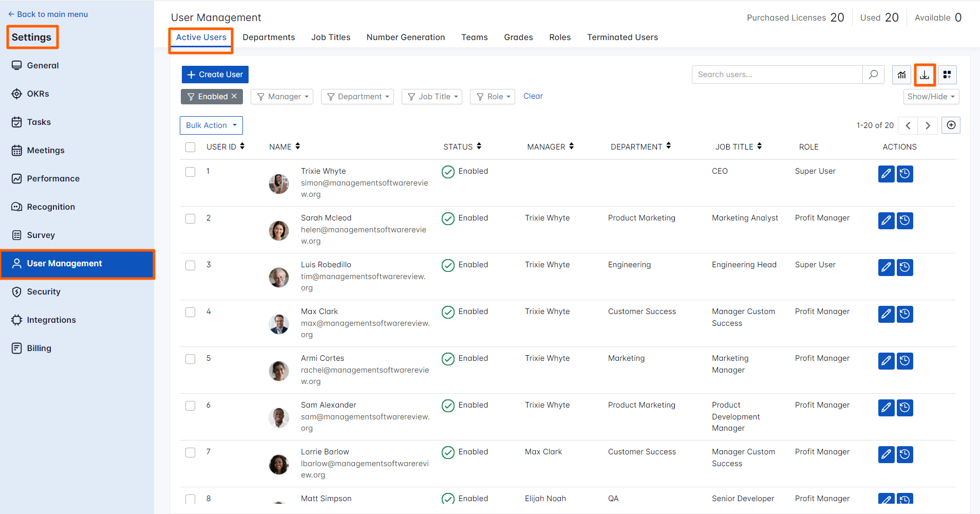This screenshot has width=980, height=514.
Task: Click the export/download icon next to chart icon
Action: coord(925,75)
